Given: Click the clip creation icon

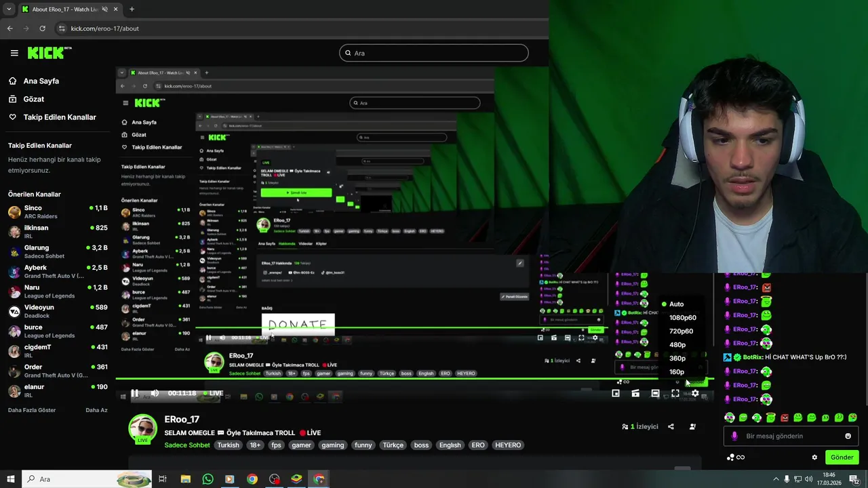Looking at the screenshot, I should click(x=635, y=393).
